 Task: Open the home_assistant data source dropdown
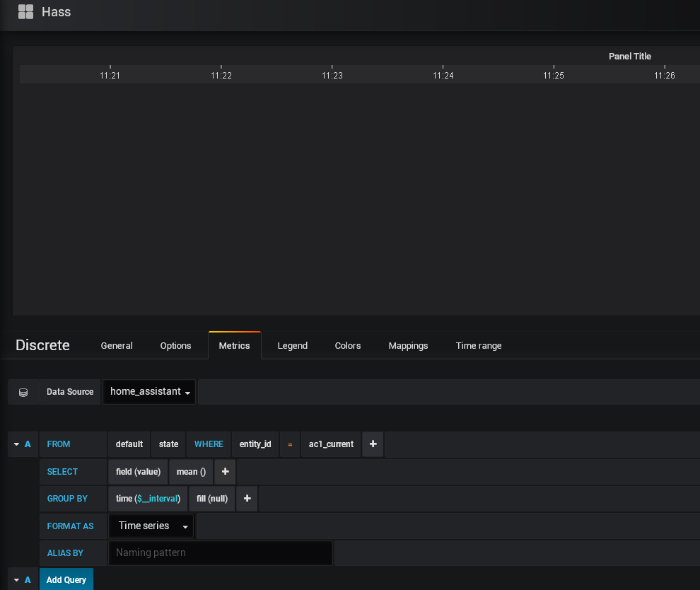click(x=148, y=391)
